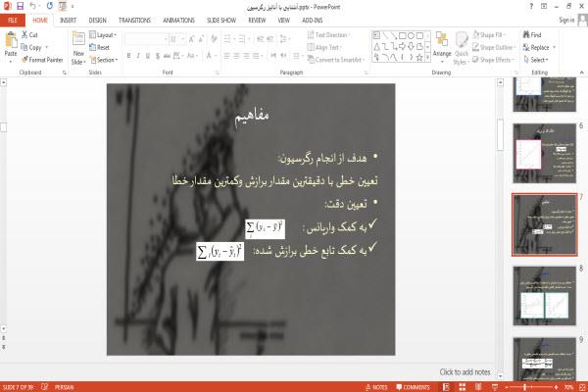Image resolution: width=588 pixels, height=392 pixels.
Task: Click COMMENTS in the status bar
Action: tap(413, 387)
